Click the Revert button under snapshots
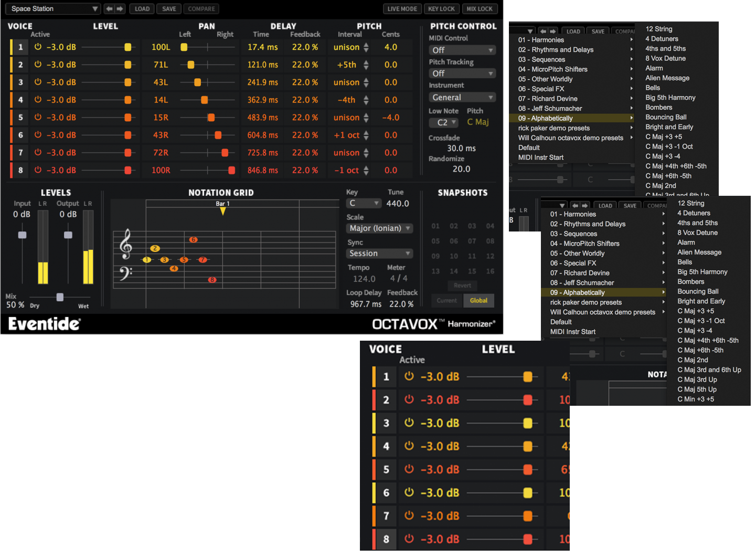The height and width of the screenshot is (558, 756). 462,285
